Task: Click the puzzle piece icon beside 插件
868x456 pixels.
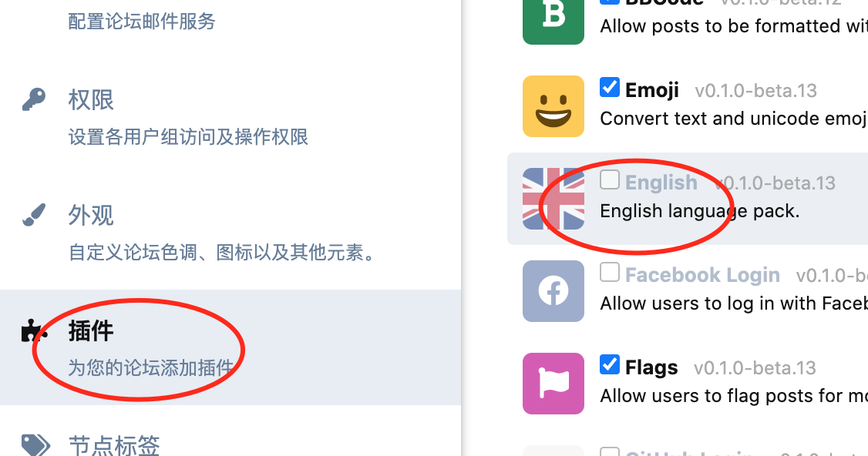Action: point(34,330)
